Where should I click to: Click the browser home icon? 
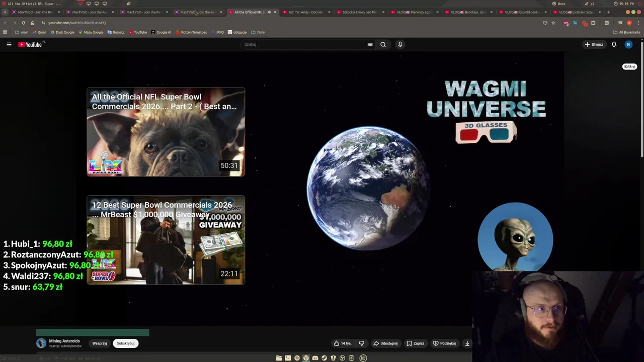pyautogui.click(x=32, y=23)
